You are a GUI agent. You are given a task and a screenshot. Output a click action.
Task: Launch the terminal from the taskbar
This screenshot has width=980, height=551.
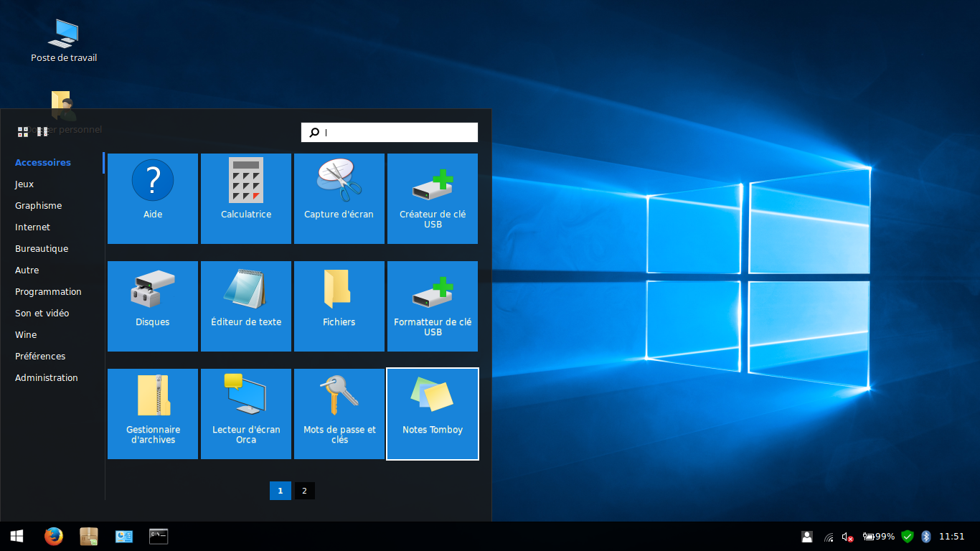coord(159,536)
